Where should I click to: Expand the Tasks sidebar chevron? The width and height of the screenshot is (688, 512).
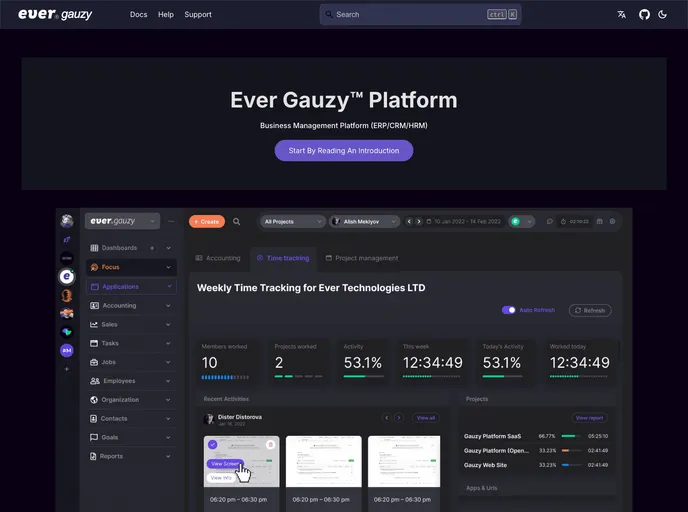point(168,343)
